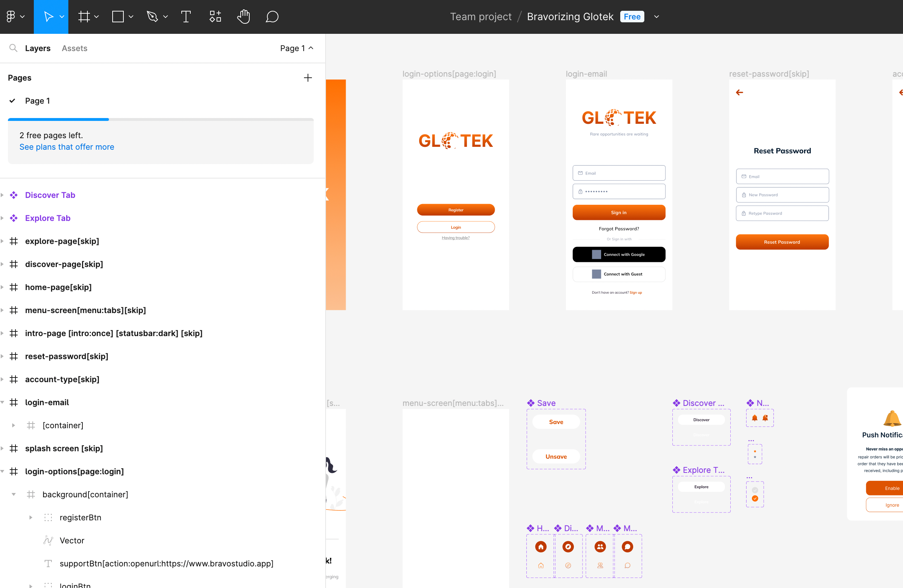903x588 pixels.
Task: Expand the registerBtn layer
Action: 31,517
